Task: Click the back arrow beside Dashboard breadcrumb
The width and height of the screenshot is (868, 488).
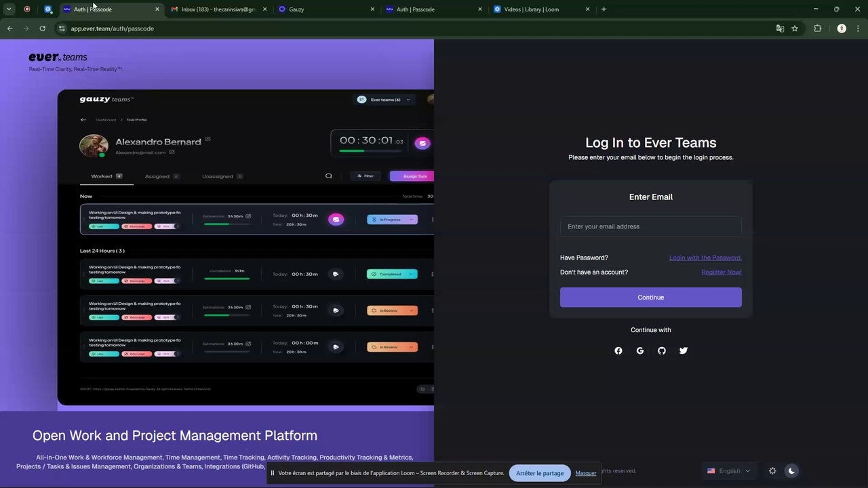Action: 83,120
